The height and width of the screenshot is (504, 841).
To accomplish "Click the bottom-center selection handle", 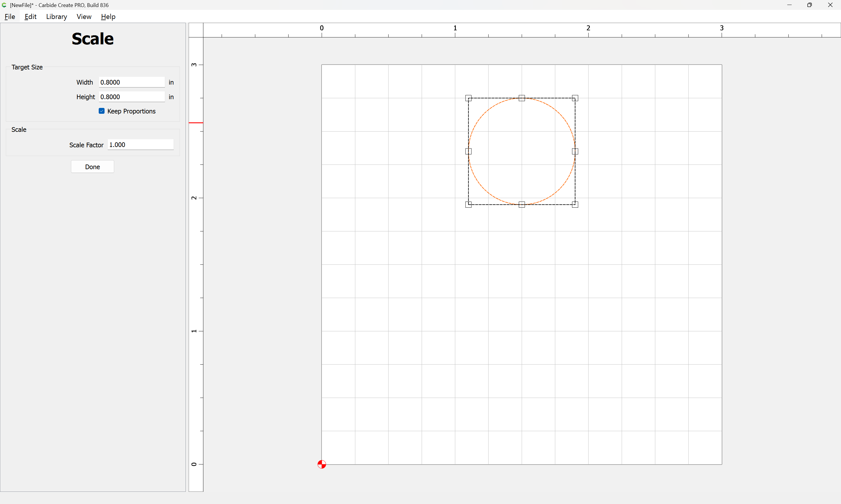I will (522, 204).
